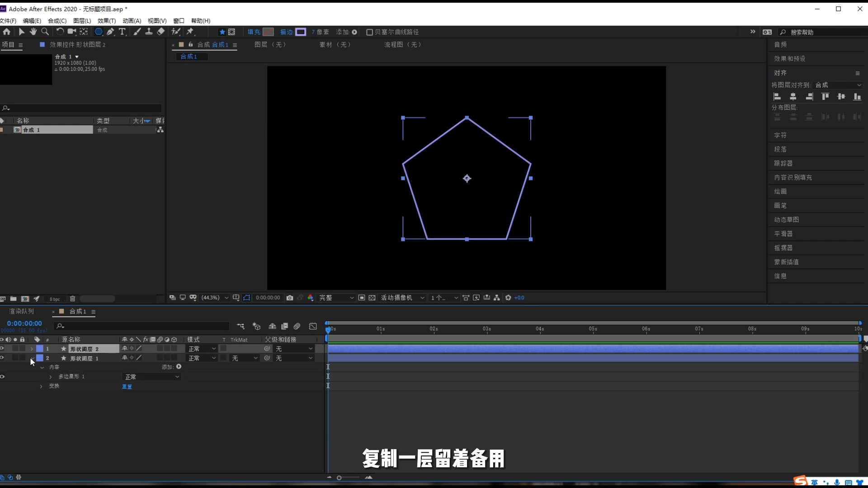Select the Type text tool
868x488 pixels.
tap(122, 32)
